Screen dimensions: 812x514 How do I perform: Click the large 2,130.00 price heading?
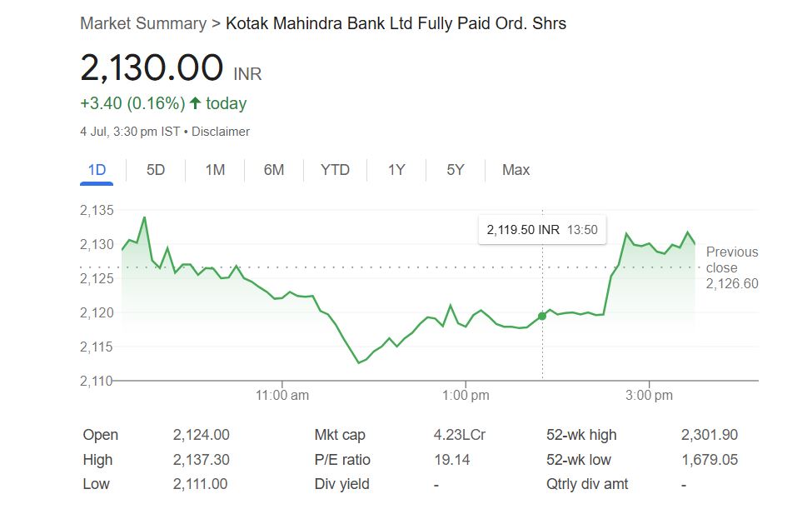click(x=152, y=68)
